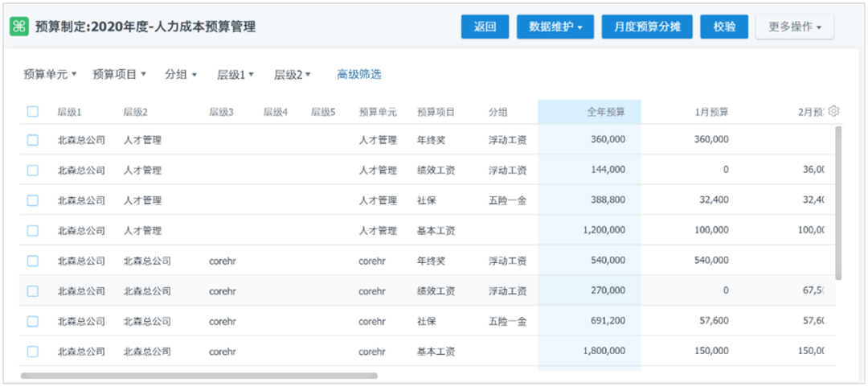Click the green app logo icon
868x387 pixels.
pyautogui.click(x=20, y=27)
